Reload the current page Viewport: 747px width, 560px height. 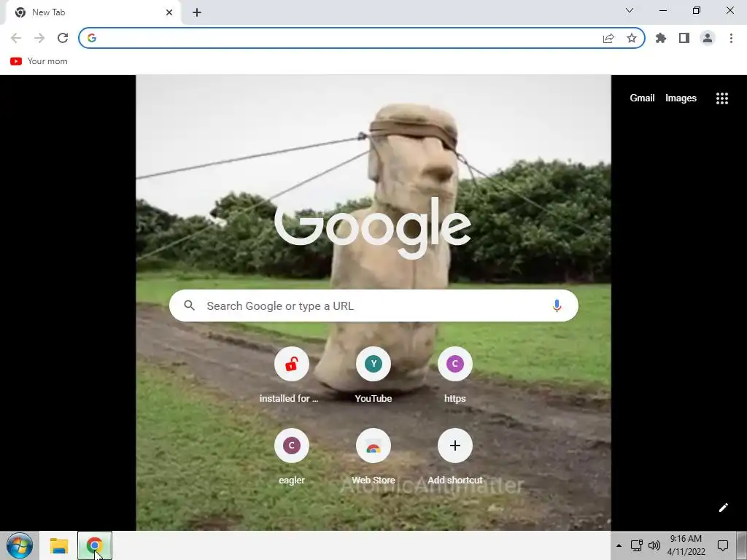tap(63, 38)
